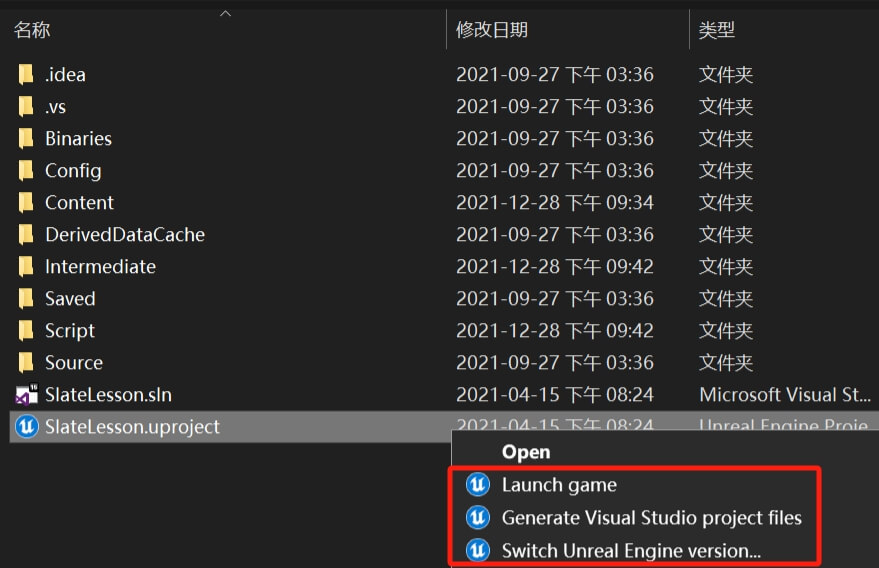Select Launch game in context menu

pos(559,485)
